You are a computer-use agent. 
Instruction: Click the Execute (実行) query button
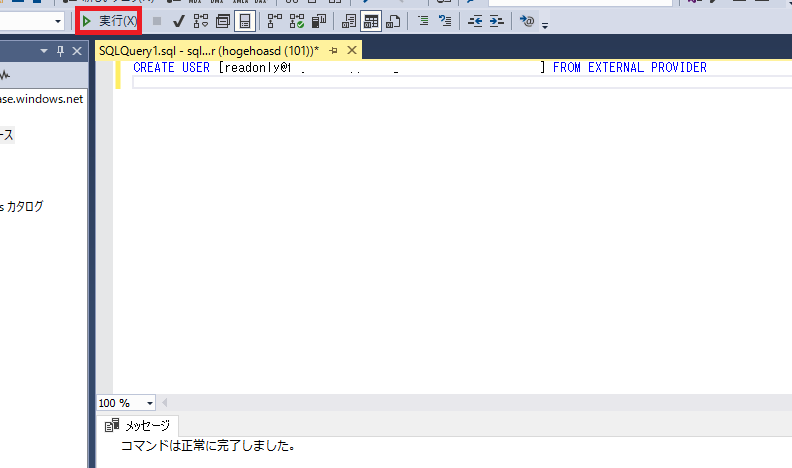pos(109,21)
